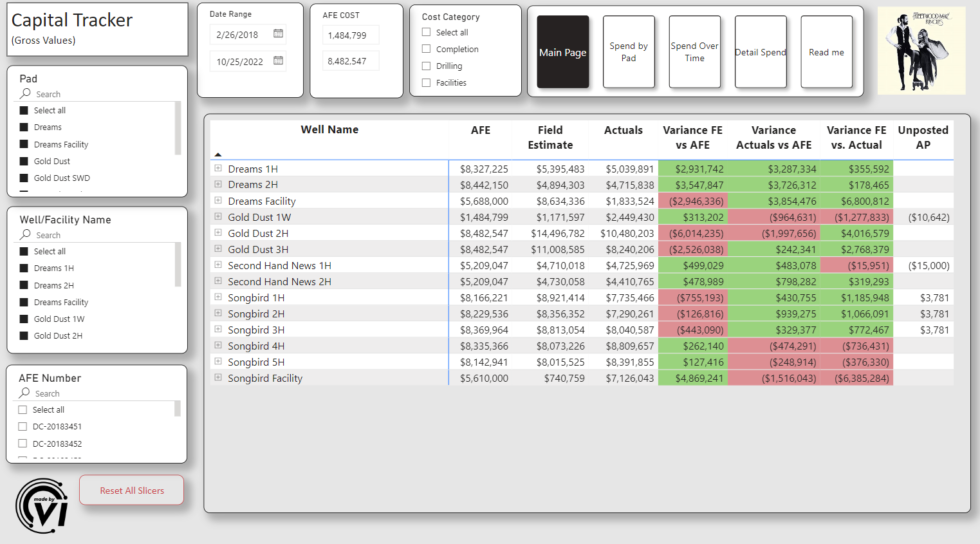Viewport: 980px width, 544px height.
Task: Open the end date calendar picker
Action: (278, 61)
